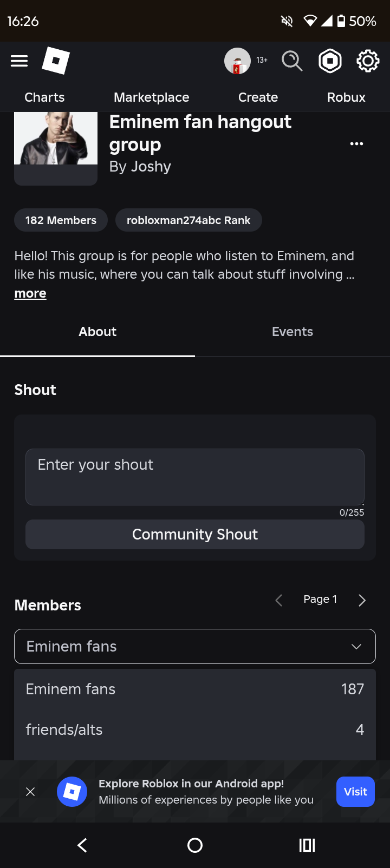Image resolution: width=390 pixels, height=868 pixels.
Task: Focus the Enter your shout field
Action: (x=195, y=477)
